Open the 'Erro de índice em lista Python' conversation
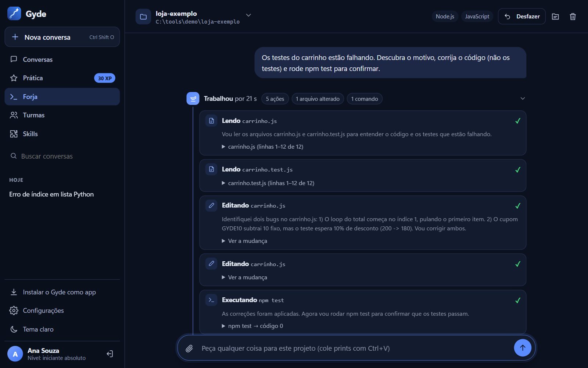This screenshot has height=368, width=588. [51, 194]
